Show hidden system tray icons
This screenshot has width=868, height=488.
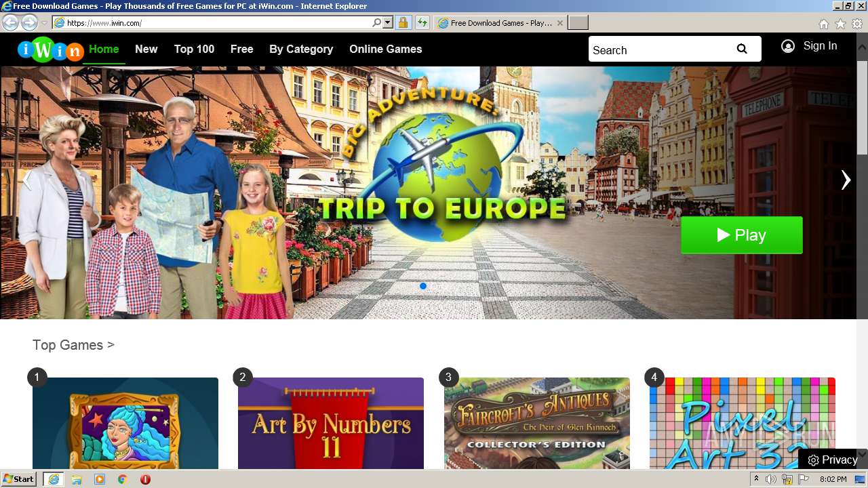(x=756, y=479)
